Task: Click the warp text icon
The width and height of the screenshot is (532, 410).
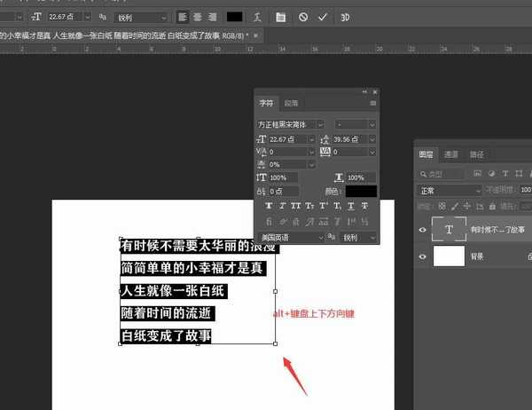Action: (x=257, y=17)
